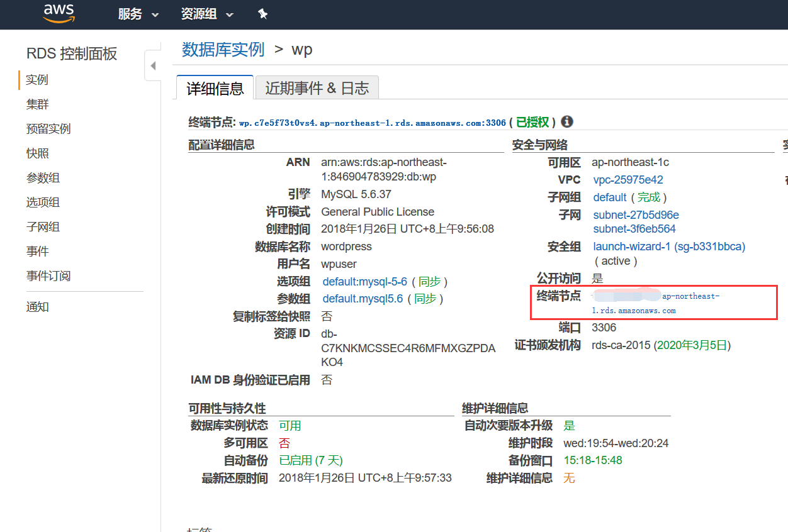Click the 创建时间 timestamp value
This screenshot has height=532, width=788.
407,229
